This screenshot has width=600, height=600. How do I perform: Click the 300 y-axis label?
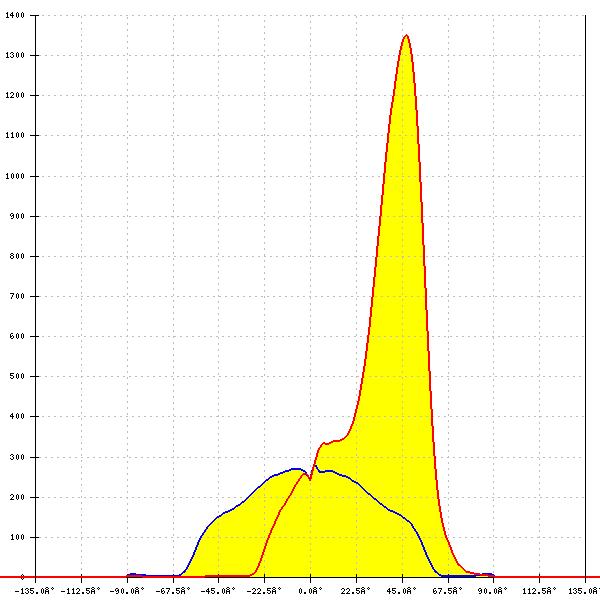pyautogui.click(x=17, y=457)
